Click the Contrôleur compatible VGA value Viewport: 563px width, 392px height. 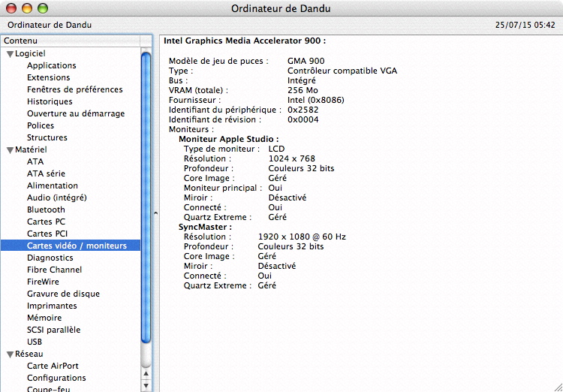tap(342, 71)
